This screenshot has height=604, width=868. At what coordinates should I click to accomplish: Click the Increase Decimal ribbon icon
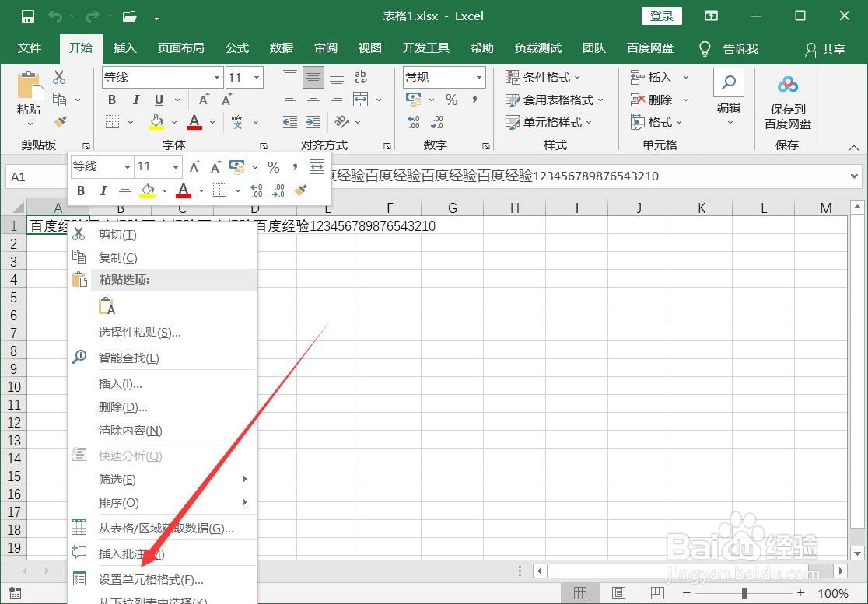(x=414, y=122)
